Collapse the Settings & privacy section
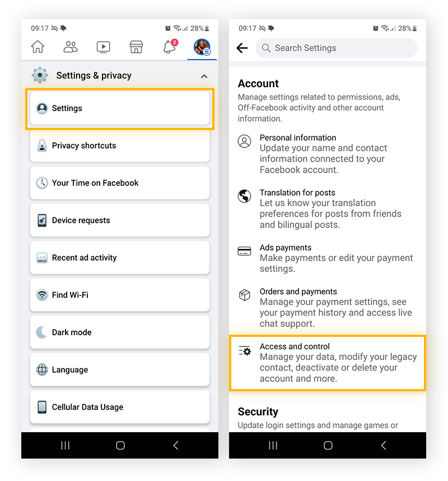Screen dimensions: 448x481 pos(204,76)
